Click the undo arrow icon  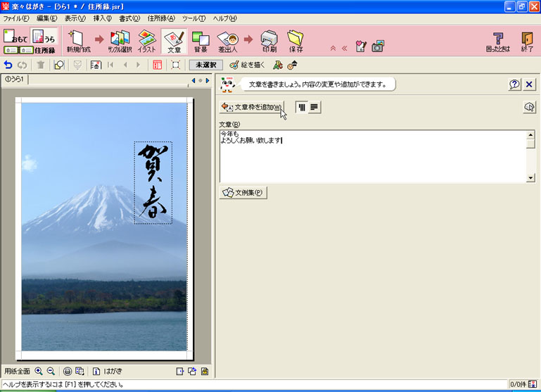[x=8, y=65]
